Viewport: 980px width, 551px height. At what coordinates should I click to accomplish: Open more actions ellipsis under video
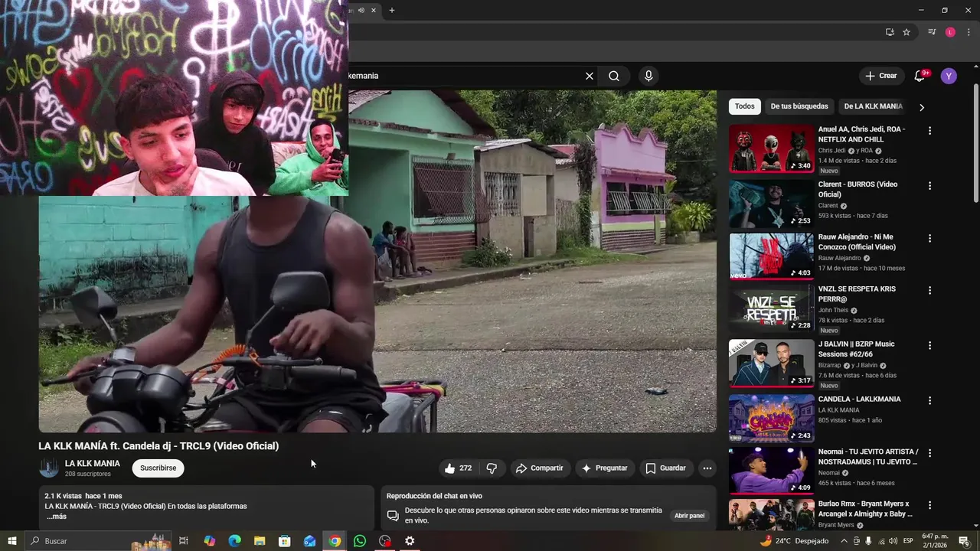tap(707, 468)
